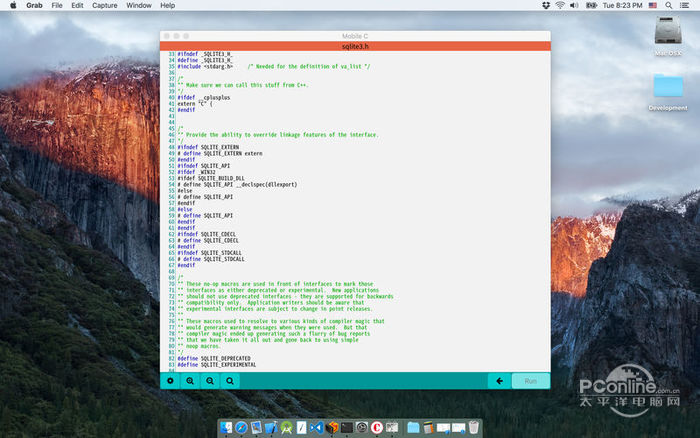Open the Help menu
The image size is (700, 438).
click(167, 5)
